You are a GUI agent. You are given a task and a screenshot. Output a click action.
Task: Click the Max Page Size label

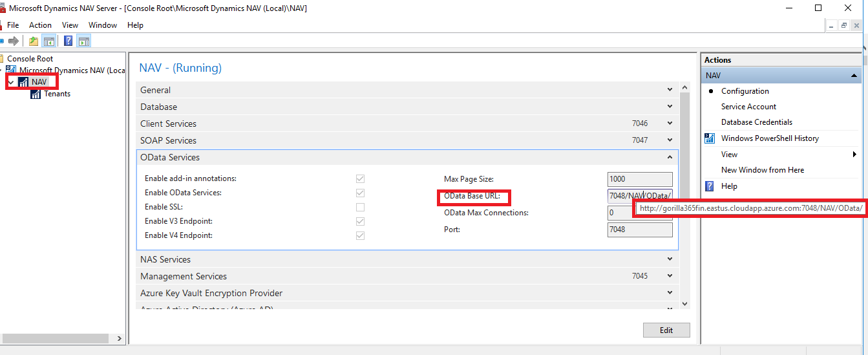point(469,179)
